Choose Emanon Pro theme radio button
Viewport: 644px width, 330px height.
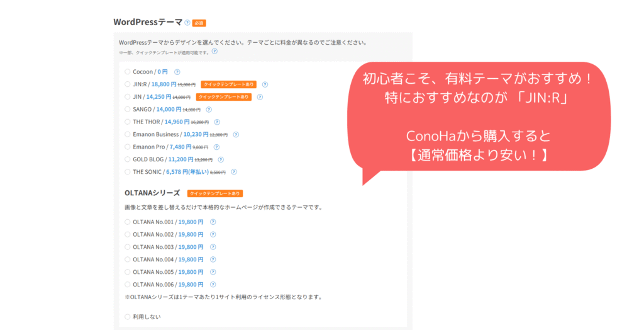coord(128,147)
